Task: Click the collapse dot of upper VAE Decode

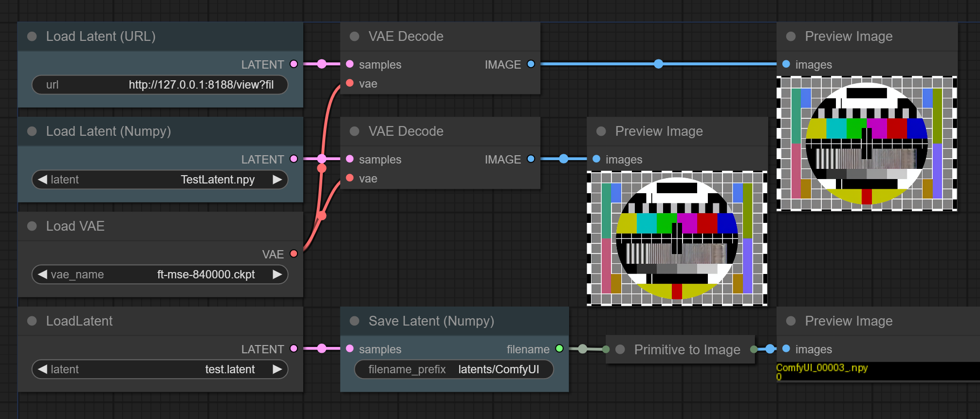Action: point(354,36)
